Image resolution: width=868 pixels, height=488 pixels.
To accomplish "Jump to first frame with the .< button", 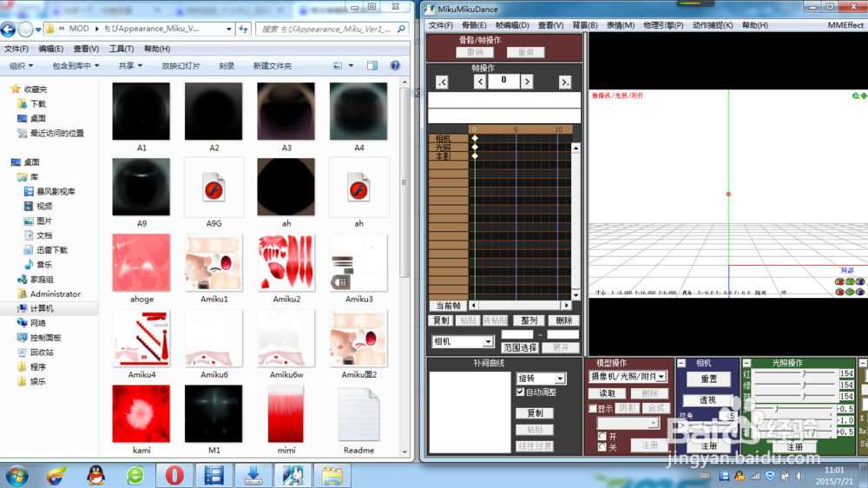I will pos(442,82).
